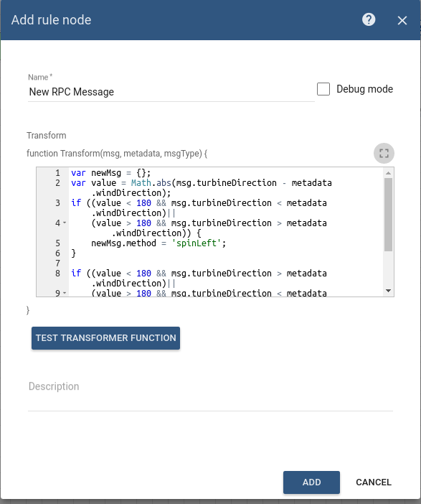The width and height of the screenshot is (421, 504).
Task: Focus the Name field containing New RPC Message
Action: click(171, 92)
